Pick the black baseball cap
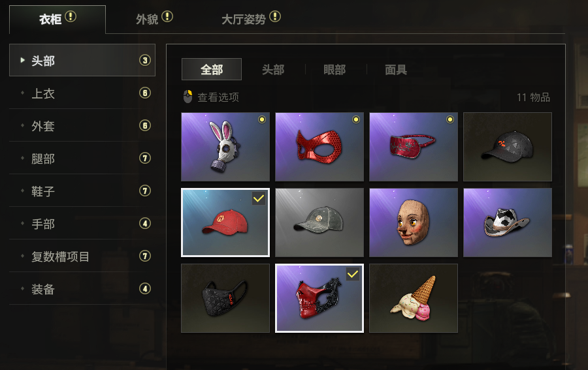 (508, 147)
